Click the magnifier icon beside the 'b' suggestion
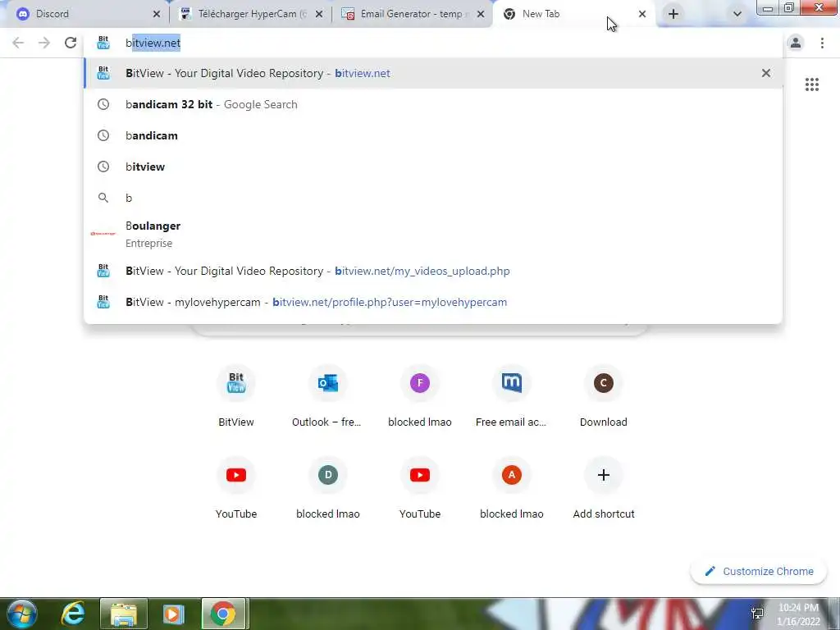Image resolution: width=840 pixels, height=630 pixels. [103, 198]
